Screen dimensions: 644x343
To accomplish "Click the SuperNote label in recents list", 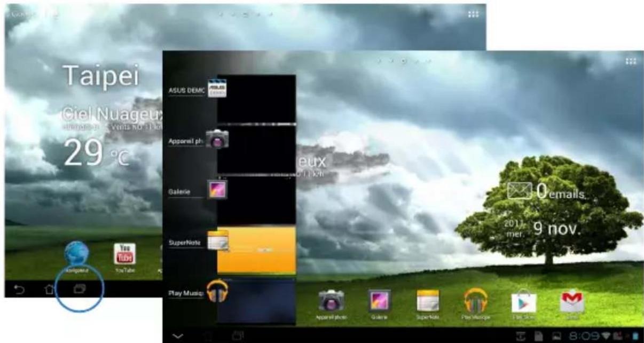I will tap(184, 243).
